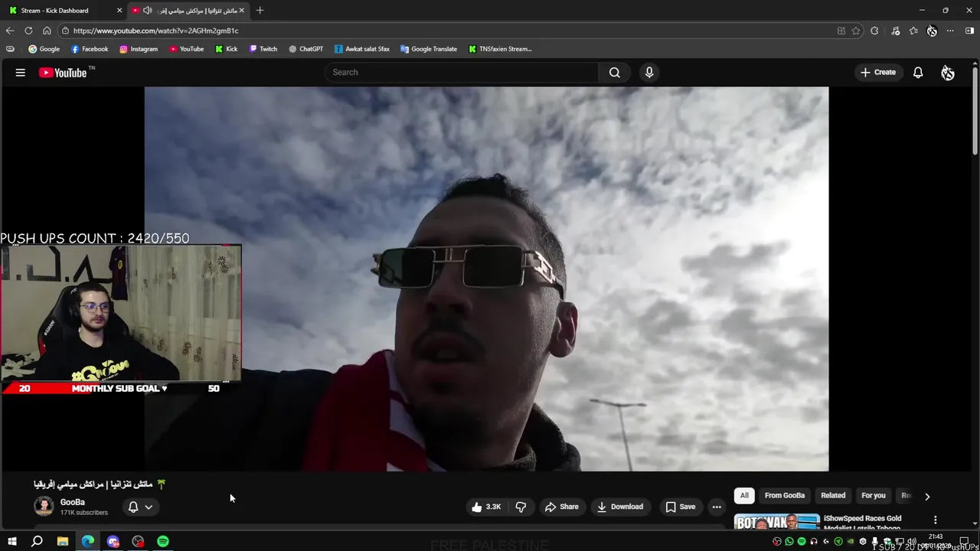Close the Kick Dashboard browser tab
This screenshot has width=980, height=551.
[119, 10]
